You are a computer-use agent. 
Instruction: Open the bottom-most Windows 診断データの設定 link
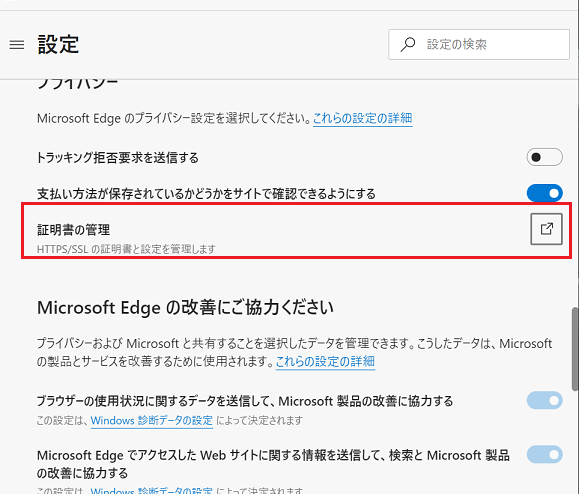coord(152,490)
